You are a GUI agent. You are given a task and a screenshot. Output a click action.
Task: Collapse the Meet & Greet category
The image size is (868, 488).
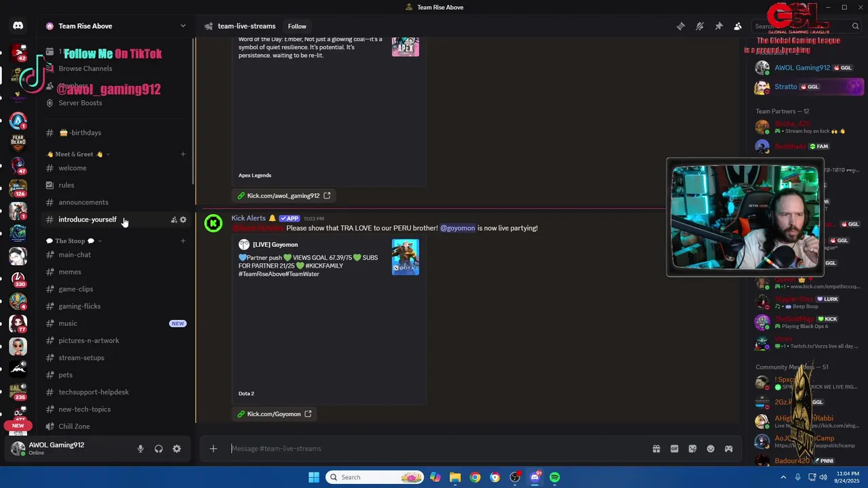(77, 155)
